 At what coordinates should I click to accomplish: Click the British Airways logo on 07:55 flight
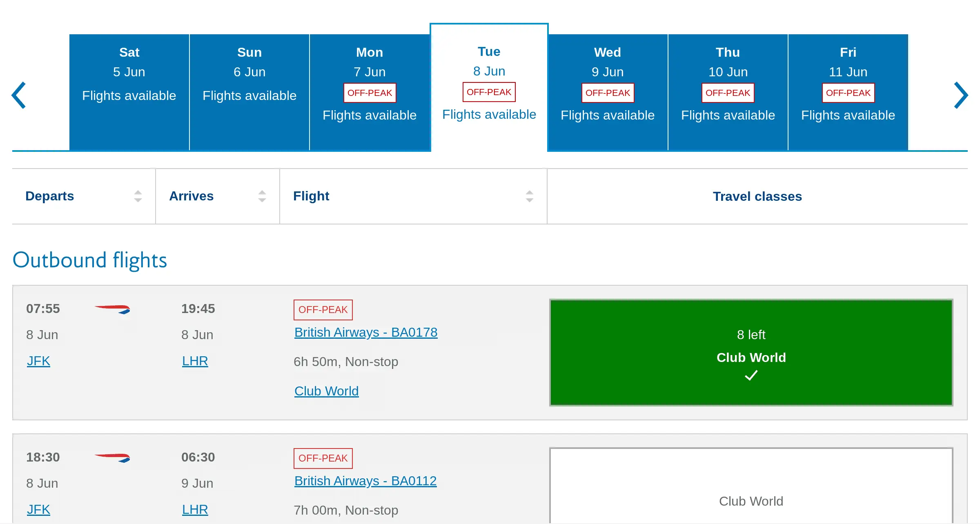coord(112,309)
